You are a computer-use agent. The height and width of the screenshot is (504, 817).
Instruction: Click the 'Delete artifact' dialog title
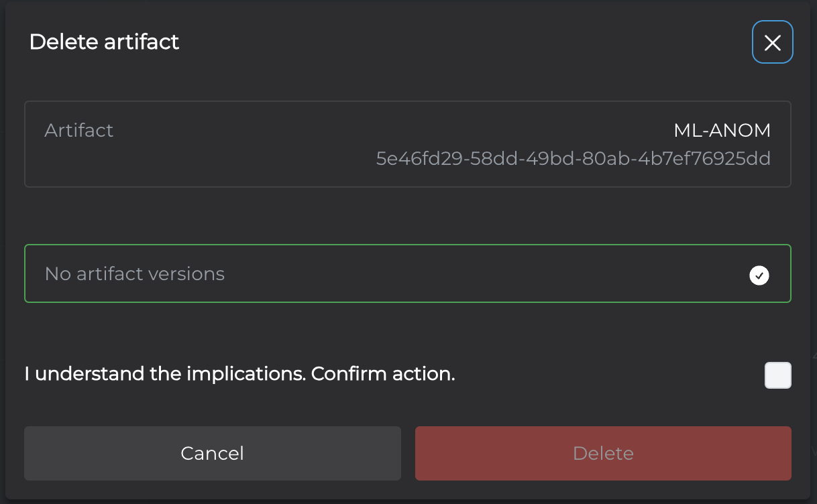[x=105, y=42]
